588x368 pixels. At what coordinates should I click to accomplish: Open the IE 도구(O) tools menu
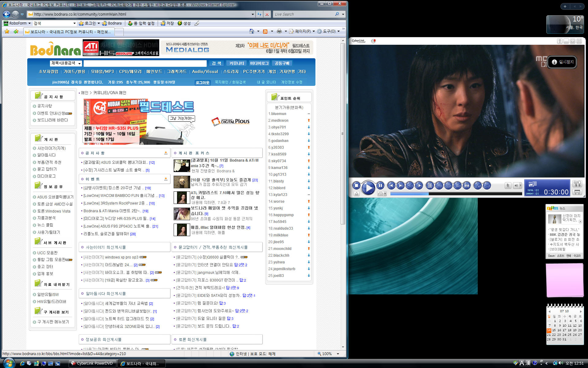(329, 31)
